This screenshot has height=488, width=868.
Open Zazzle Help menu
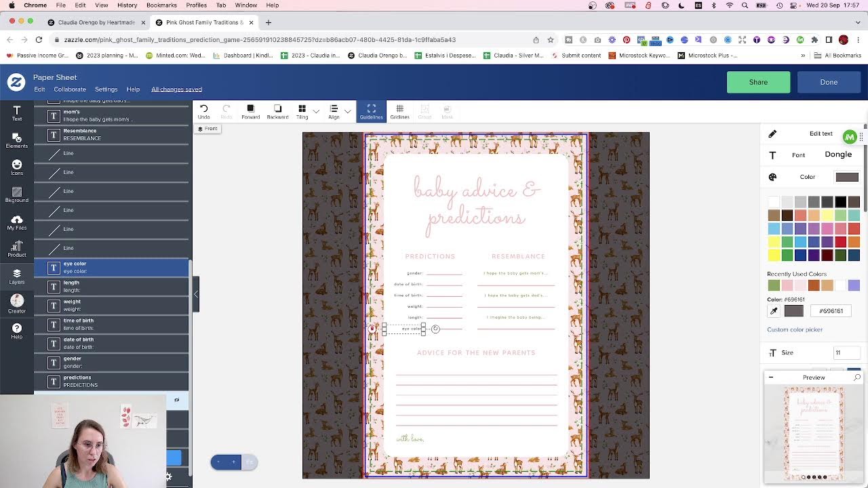(133, 89)
